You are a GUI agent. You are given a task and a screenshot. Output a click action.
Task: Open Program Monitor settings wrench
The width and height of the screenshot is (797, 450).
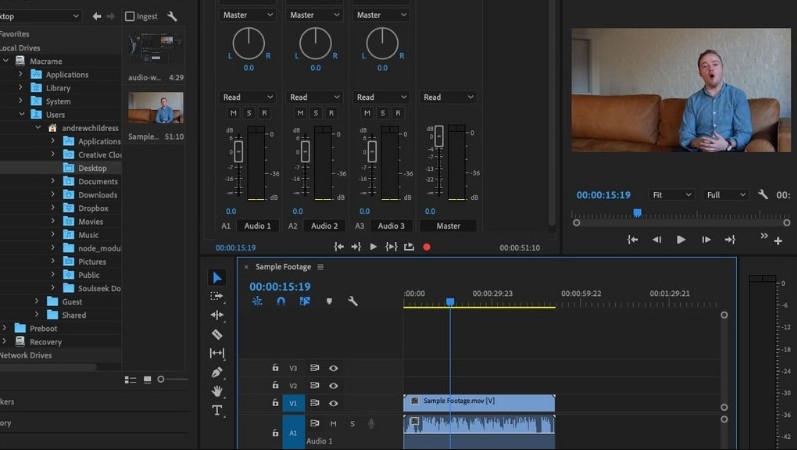(x=762, y=194)
